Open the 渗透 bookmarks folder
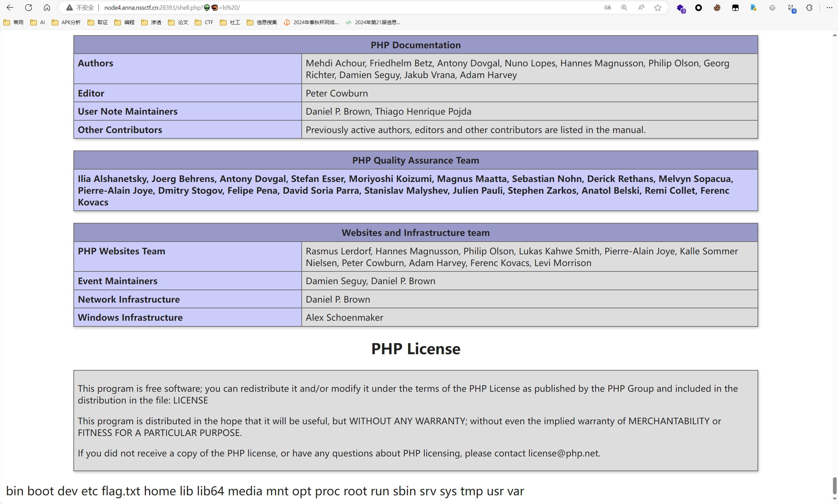Viewport: 838px width, 504px height. (152, 22)
